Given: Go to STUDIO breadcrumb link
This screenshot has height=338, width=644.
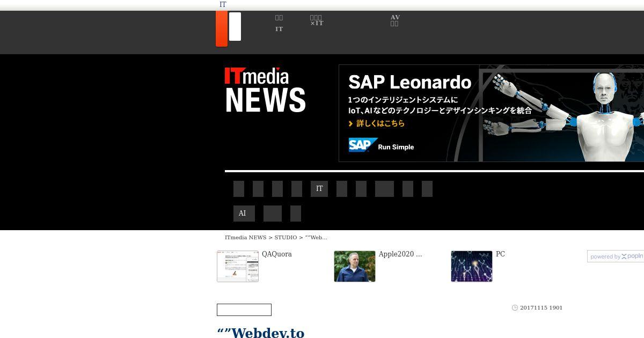Looking at the screenshot, I should point(286,237).
